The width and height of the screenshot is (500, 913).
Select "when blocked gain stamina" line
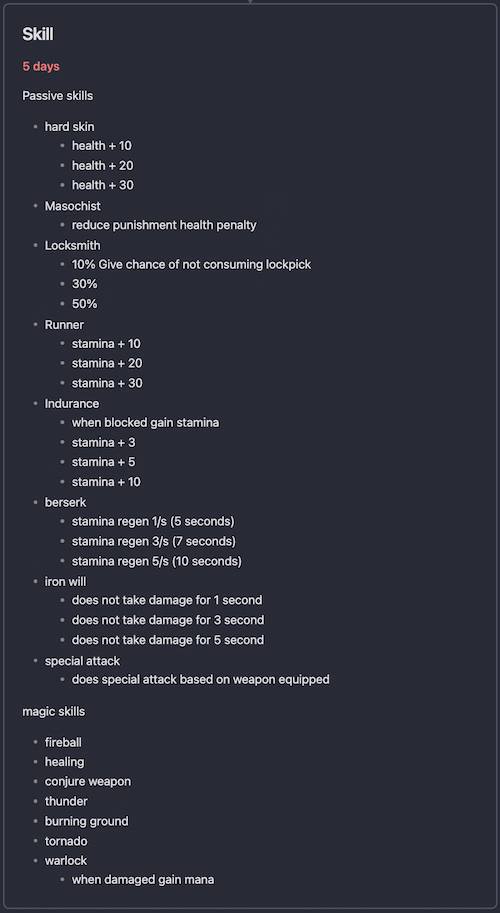146,423
